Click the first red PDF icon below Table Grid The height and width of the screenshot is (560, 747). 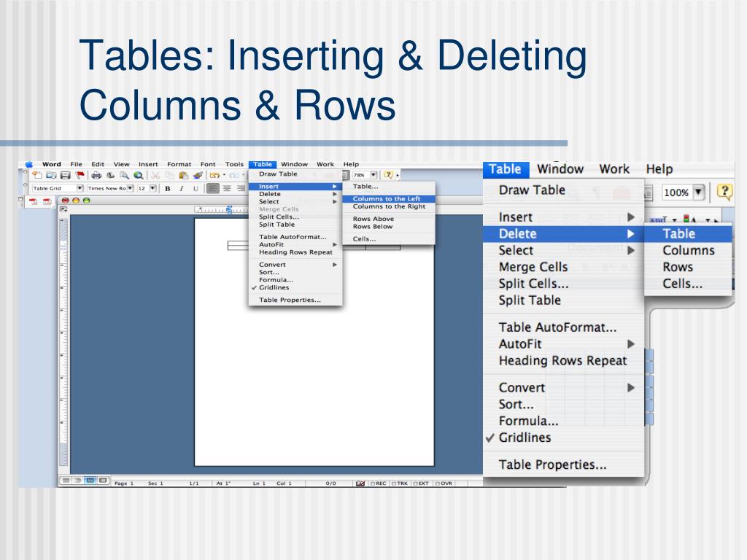point(34,202)
